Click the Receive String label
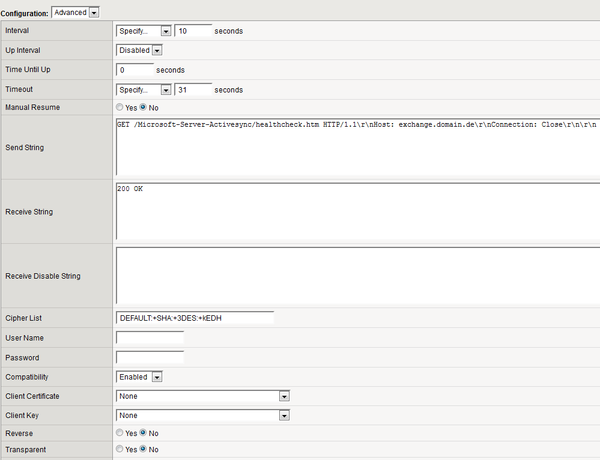600x460 pixels. click(x=29, y=212)
